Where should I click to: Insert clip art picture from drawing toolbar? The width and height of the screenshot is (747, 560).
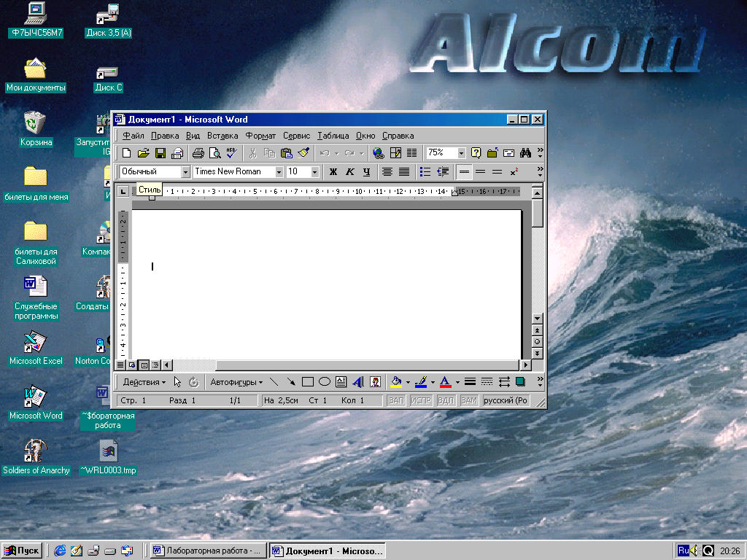click(376, 382)
